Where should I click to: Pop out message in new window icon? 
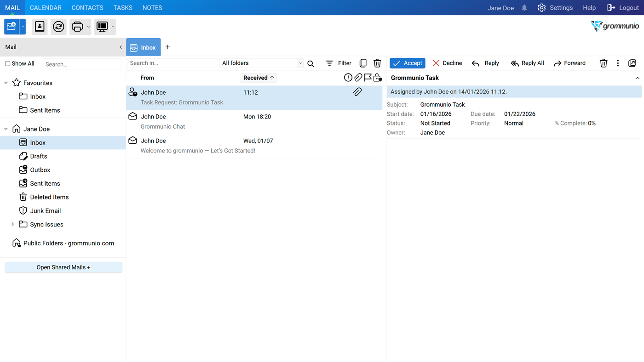point(632,63)
